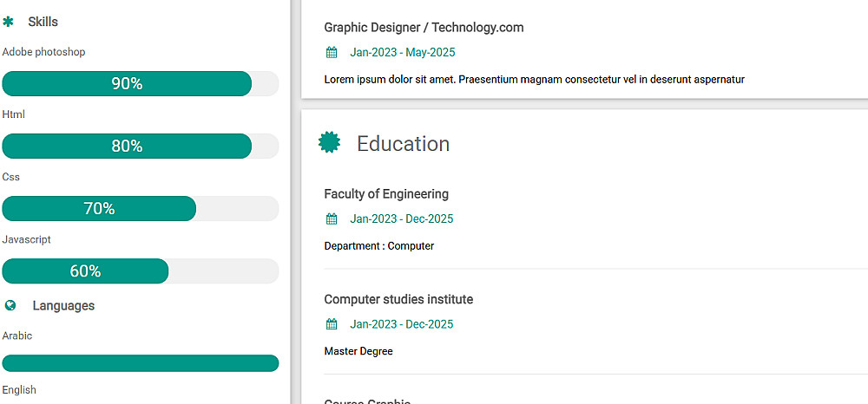Click the Graphic Designer / Technology.com title
The image size is (868, 404).
424,28
